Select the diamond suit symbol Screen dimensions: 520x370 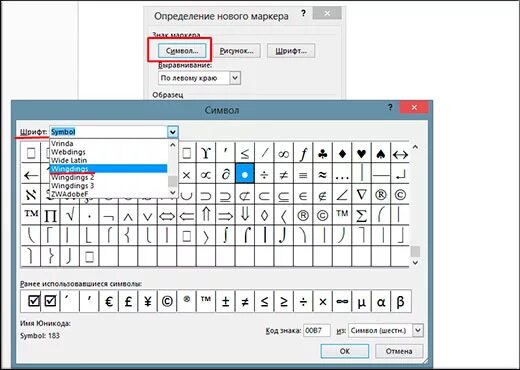click(342, 154)
